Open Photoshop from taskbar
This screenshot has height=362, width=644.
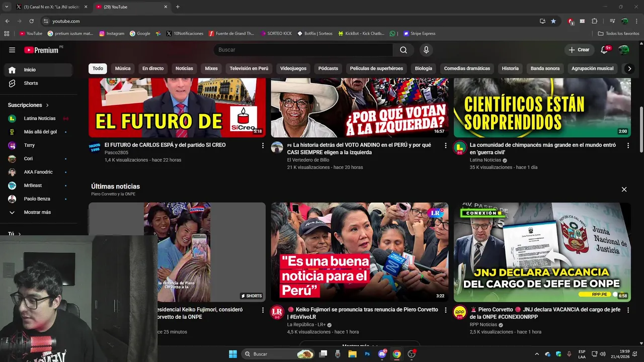367,354
